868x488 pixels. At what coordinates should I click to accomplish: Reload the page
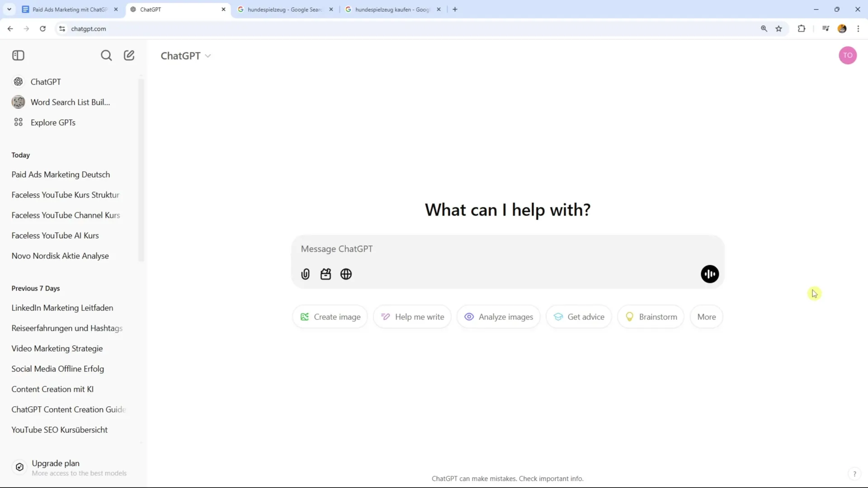[x=42, y=28]
